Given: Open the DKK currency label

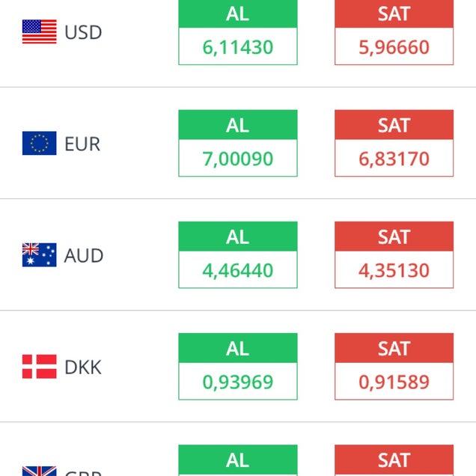Looking at the screenshot, I should click(83, 367).
